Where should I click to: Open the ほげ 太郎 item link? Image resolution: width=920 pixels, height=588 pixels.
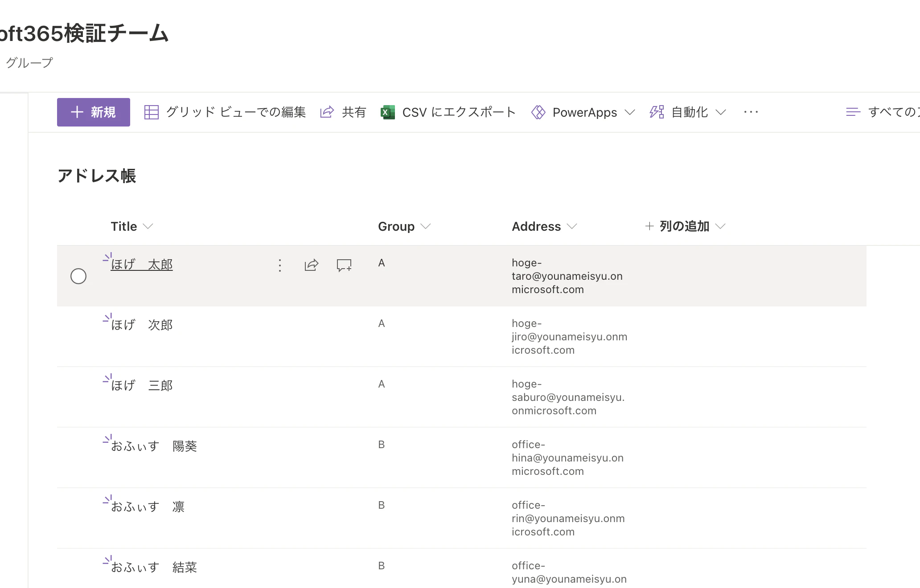pyautogui.click(x=142, y=265)
